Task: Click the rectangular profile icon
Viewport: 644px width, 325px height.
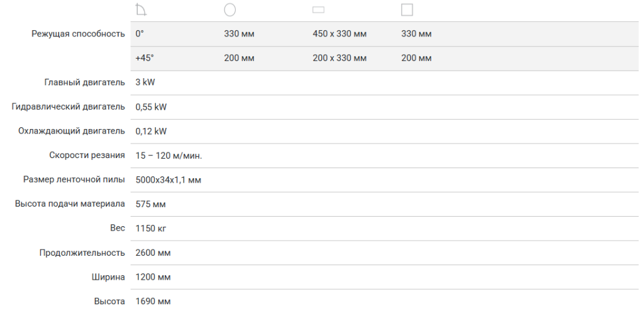Action: (x=318, y=10)
